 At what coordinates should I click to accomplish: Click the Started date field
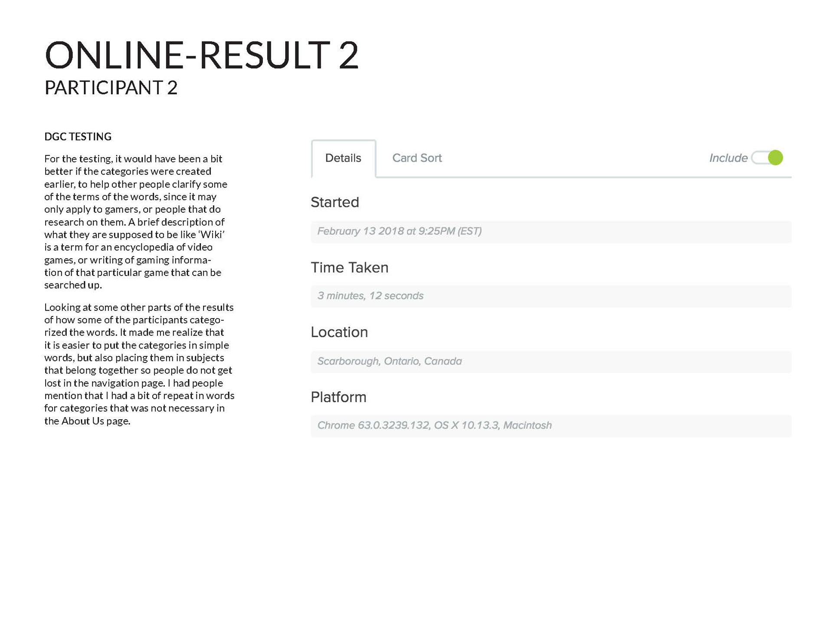click(551, 231)
